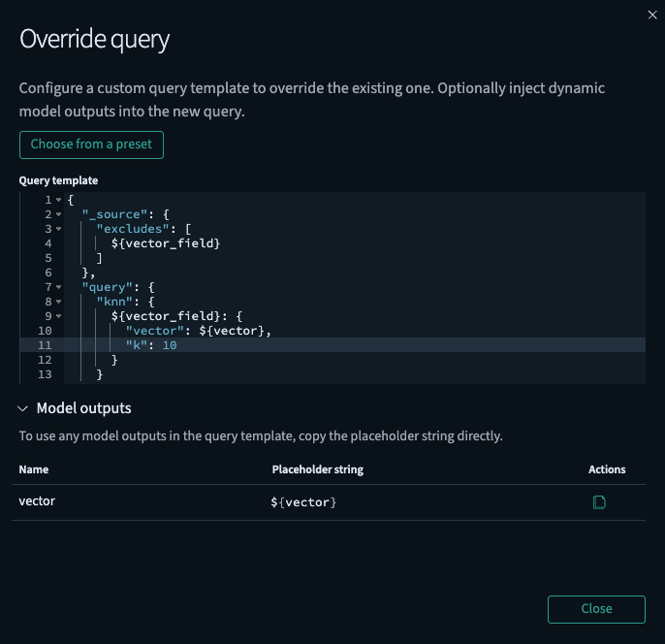Click the ${vector} placeholder string cell
Image resolution: width=665 pixels, height=644 pixels.
pos(303,502)
